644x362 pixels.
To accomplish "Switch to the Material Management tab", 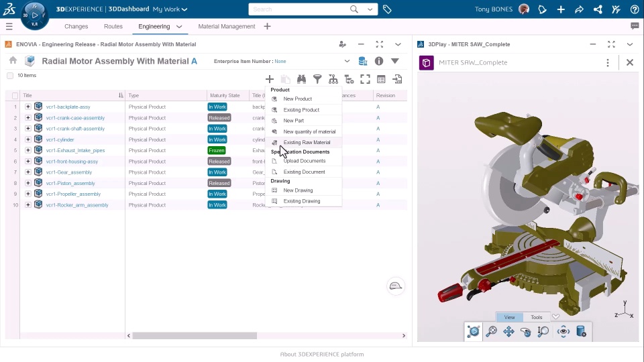I will (227, 26).
